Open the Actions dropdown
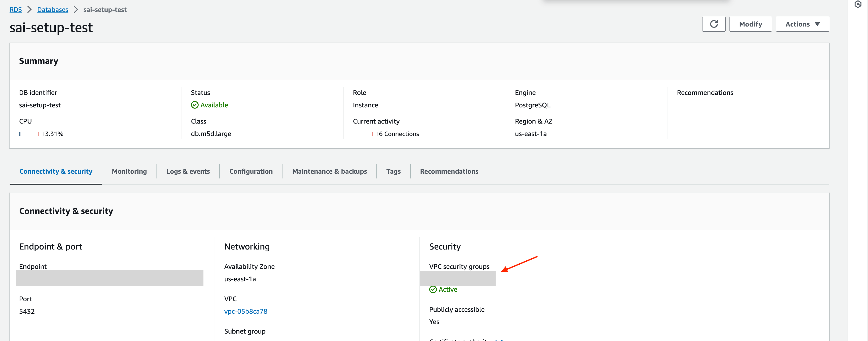Image resolution: width=868 pixels, height=341 pixels. tap(802, 24)
